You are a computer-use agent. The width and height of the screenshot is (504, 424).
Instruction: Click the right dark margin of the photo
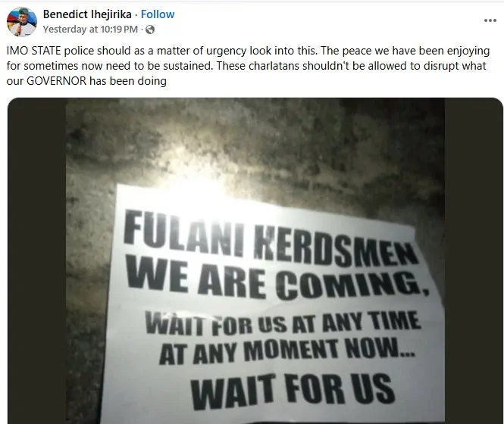pyautogui.click(x=474, y=260)
